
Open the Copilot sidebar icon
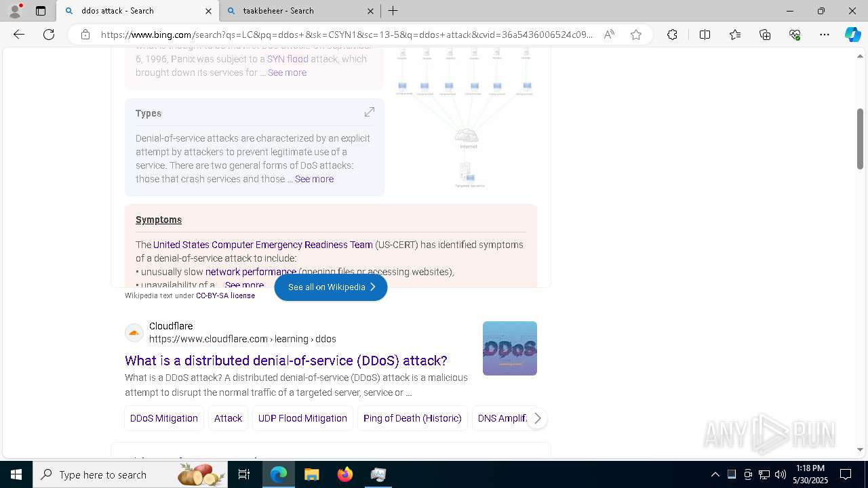(852, 35)
